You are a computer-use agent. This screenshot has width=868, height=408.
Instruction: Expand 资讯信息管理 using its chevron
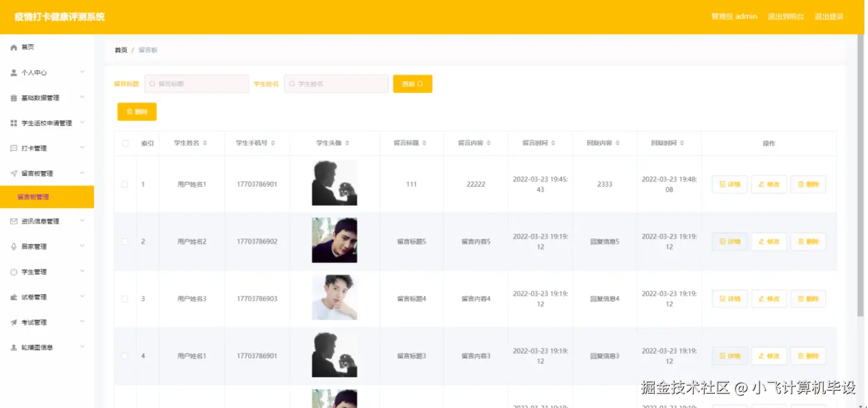click(x=82, y=221)
